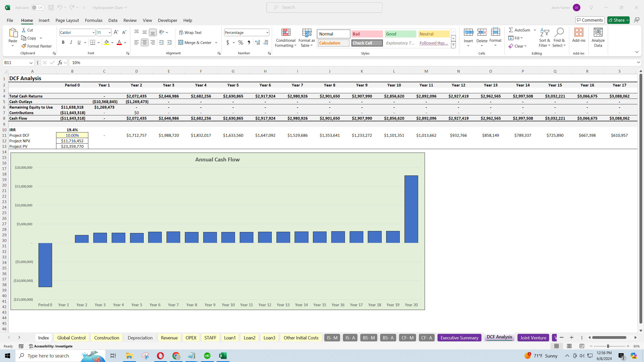Open Find & Select magnifier
644x362 pixels.
[559, 38]
